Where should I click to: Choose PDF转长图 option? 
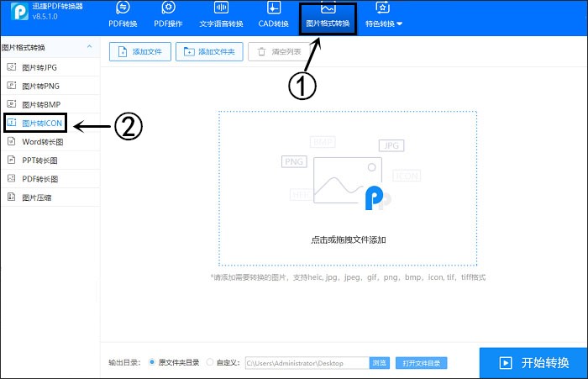pos(50,179)
